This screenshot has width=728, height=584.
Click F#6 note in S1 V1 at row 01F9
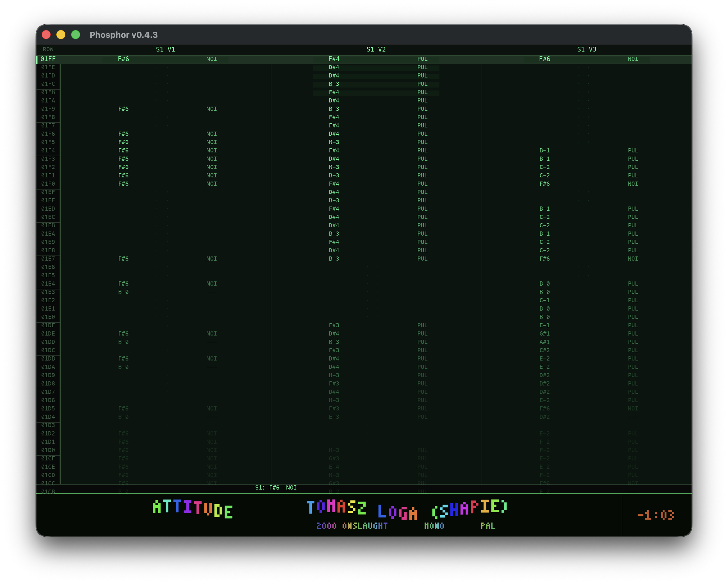tap(123, 109)
